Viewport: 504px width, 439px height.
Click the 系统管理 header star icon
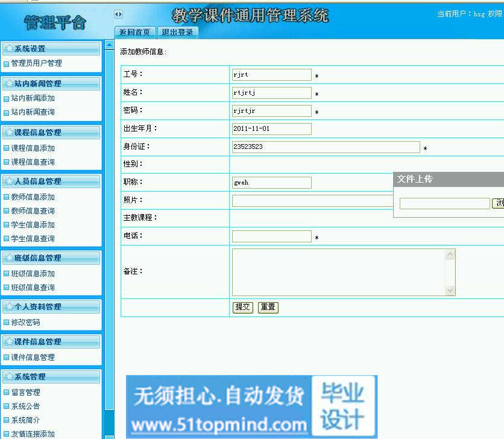pos(9,376)
